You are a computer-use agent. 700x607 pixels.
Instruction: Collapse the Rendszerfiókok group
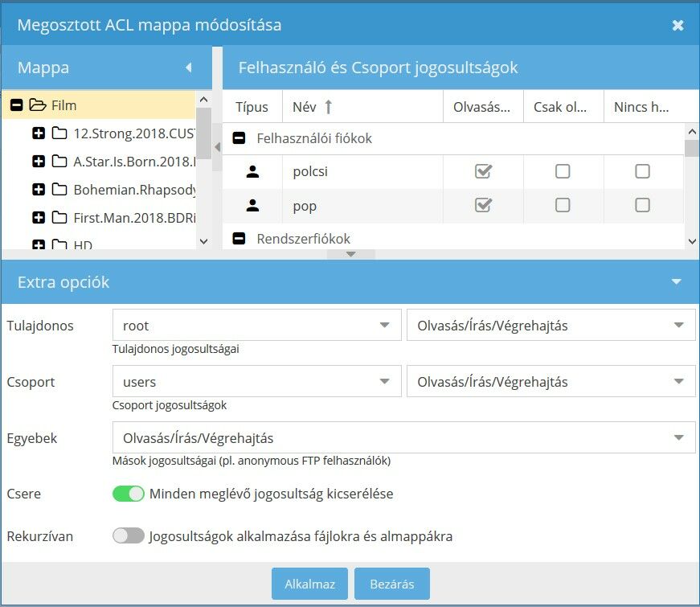point(239,239)
